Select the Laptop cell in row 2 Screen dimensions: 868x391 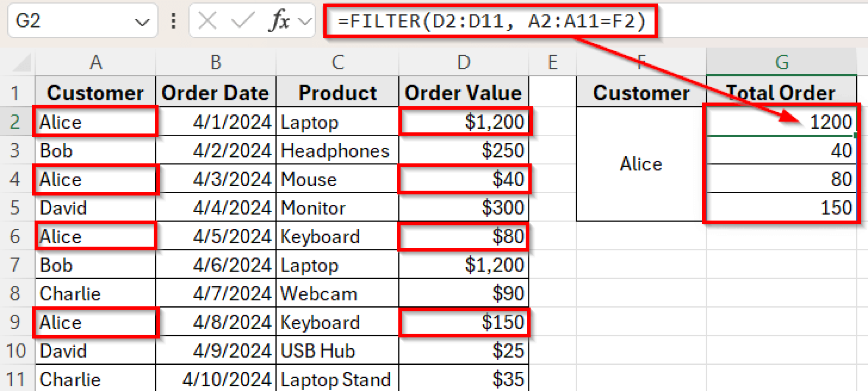point(337,122)
